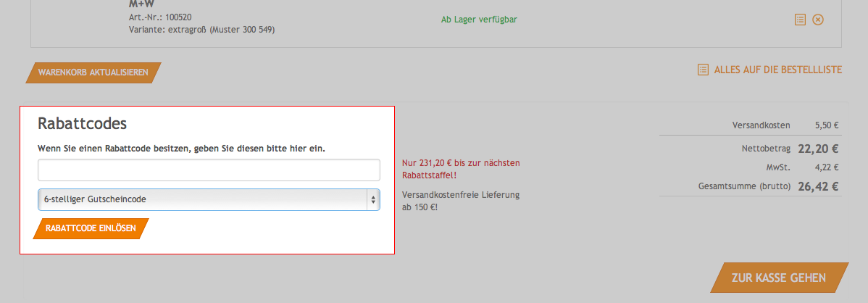Image resolution: width=868 pixels, height=303 pixels.
Task: Click the Ab Lager verfügbar status text
Action: [x=479, y=20]
